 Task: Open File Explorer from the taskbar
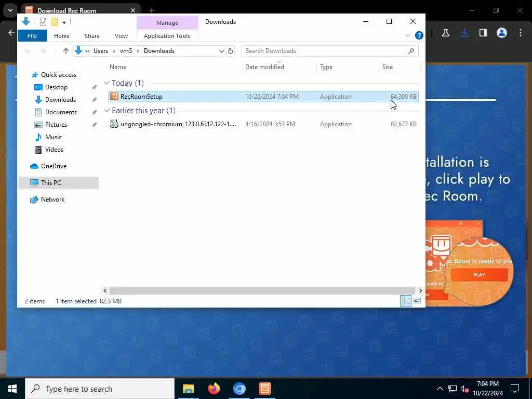(188, 389)
